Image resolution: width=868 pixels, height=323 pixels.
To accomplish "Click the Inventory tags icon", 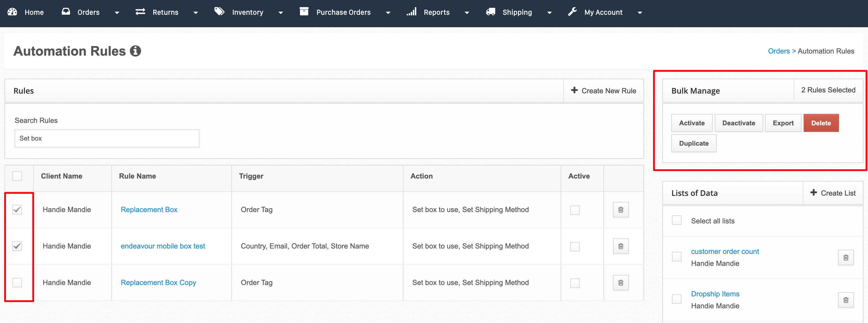I will click(219, 11).
